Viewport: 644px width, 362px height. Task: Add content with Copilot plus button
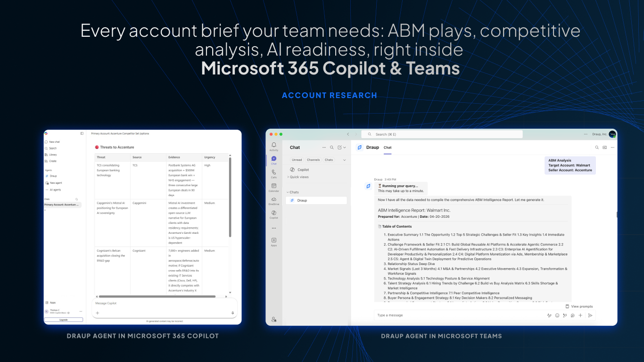tap(98, 313)
